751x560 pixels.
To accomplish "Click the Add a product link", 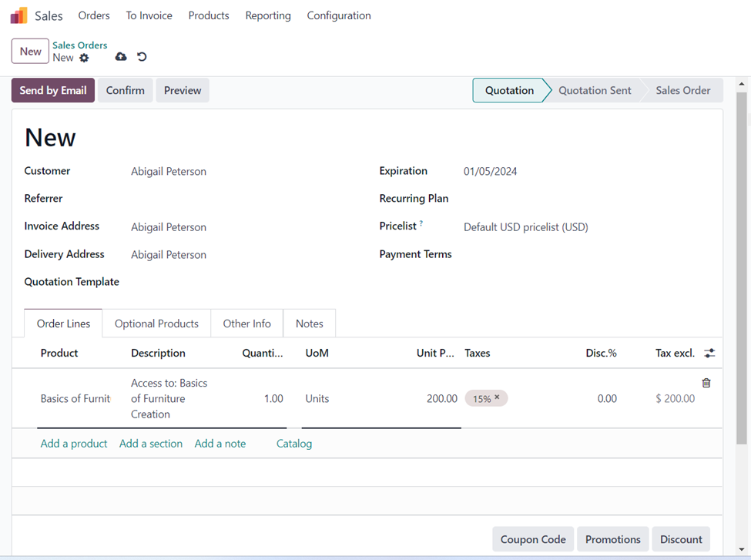I will click(74, 444).
